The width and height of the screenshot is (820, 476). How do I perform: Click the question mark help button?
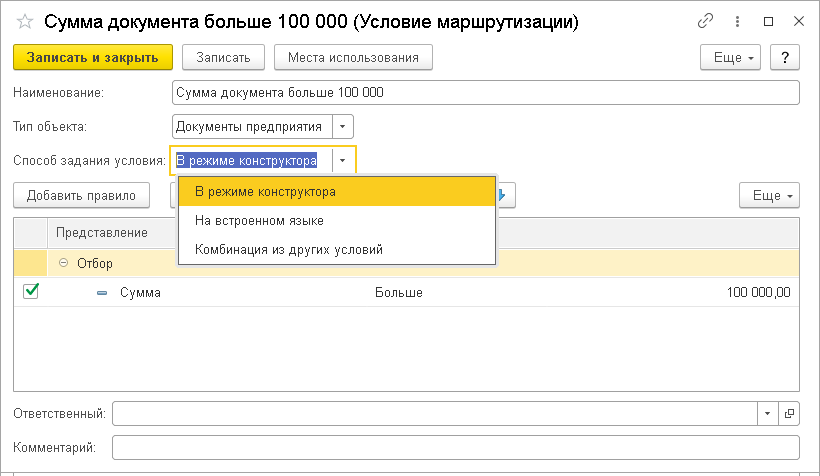786,58
